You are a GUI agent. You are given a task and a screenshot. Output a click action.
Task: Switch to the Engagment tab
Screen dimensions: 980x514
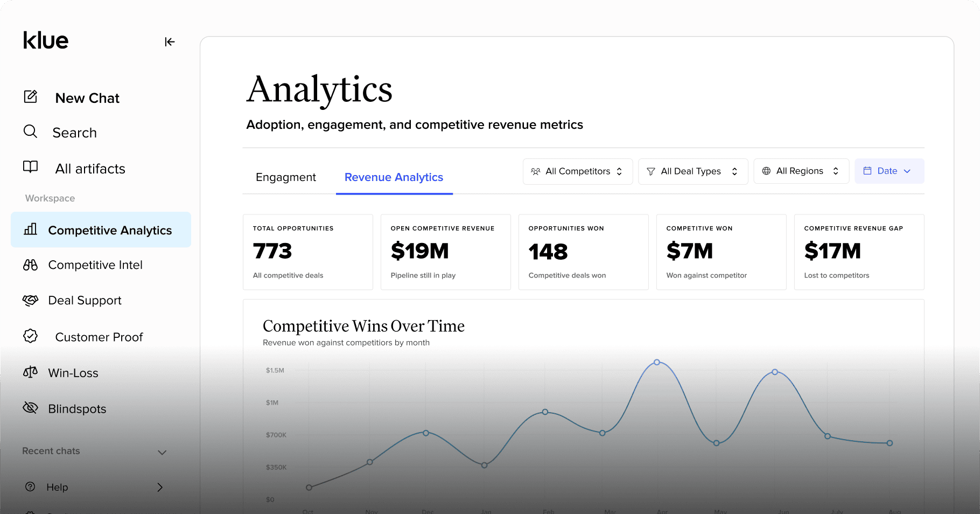pos(286,177)
